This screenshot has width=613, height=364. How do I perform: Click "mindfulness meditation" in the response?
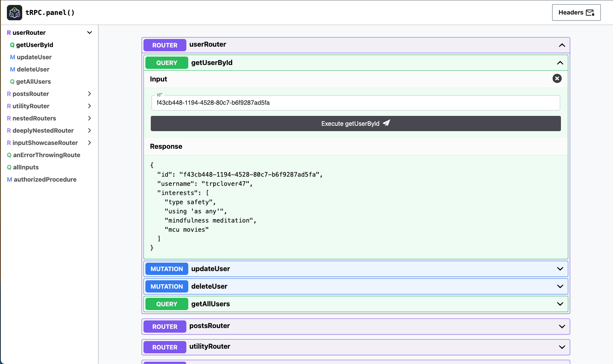[x=210, y=221]
